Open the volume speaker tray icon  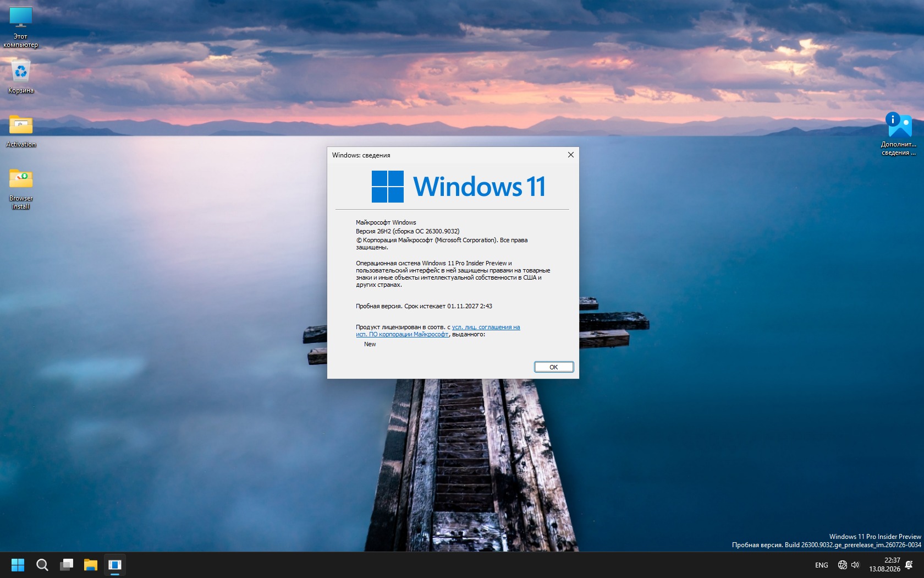coord(855,565)
